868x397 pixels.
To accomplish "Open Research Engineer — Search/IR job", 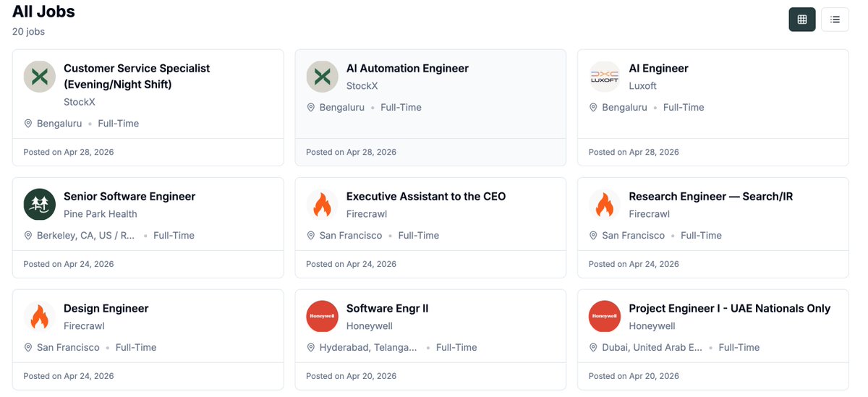I will [x=711, y=197].
